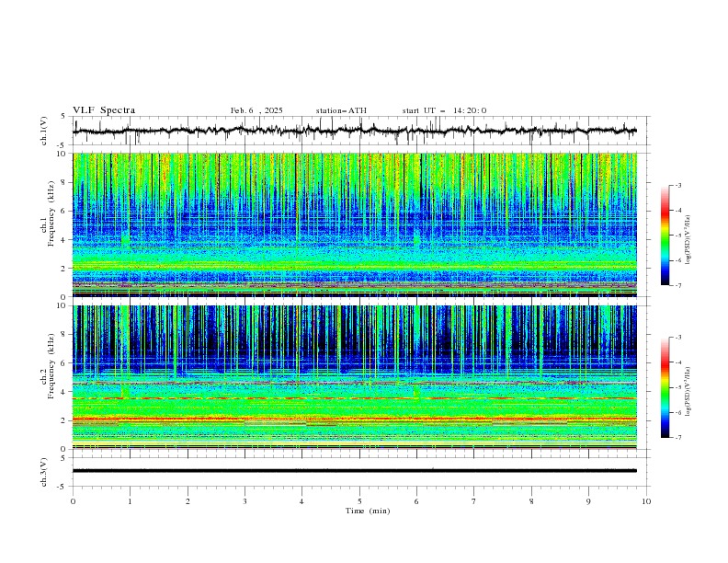Click time-axis tick label "2"
This screenshot has width=728, height=563.
click(188, 501)
